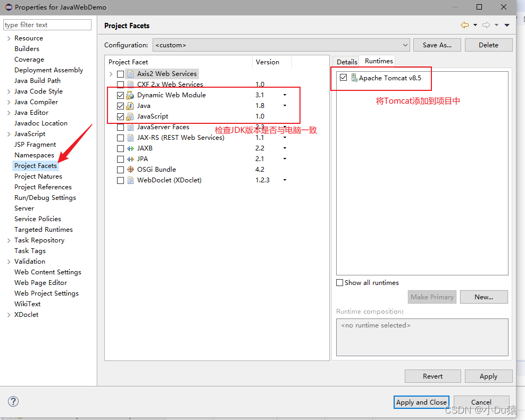
Task: Open the Web Project Settings page
Action: click(x=46, y=293)
